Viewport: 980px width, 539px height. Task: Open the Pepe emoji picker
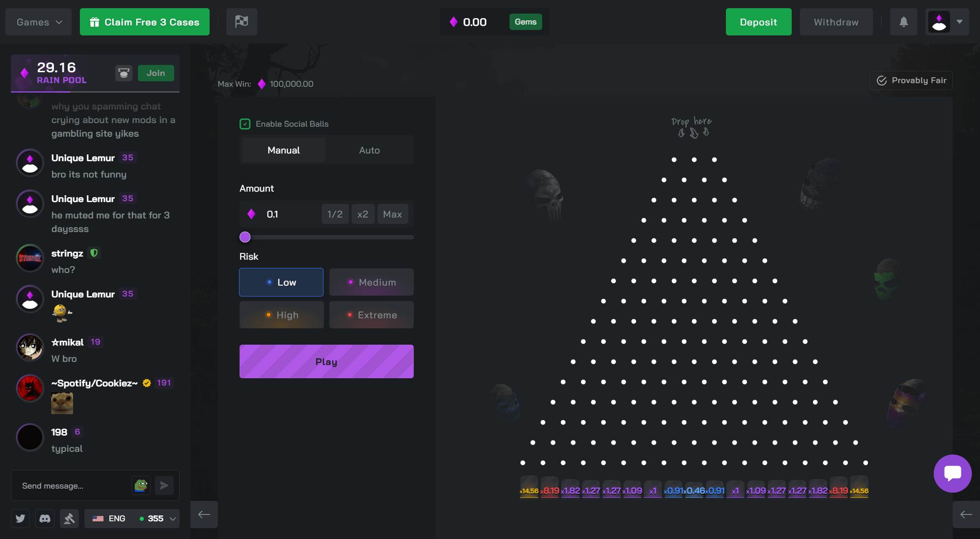tap(141, 485)
